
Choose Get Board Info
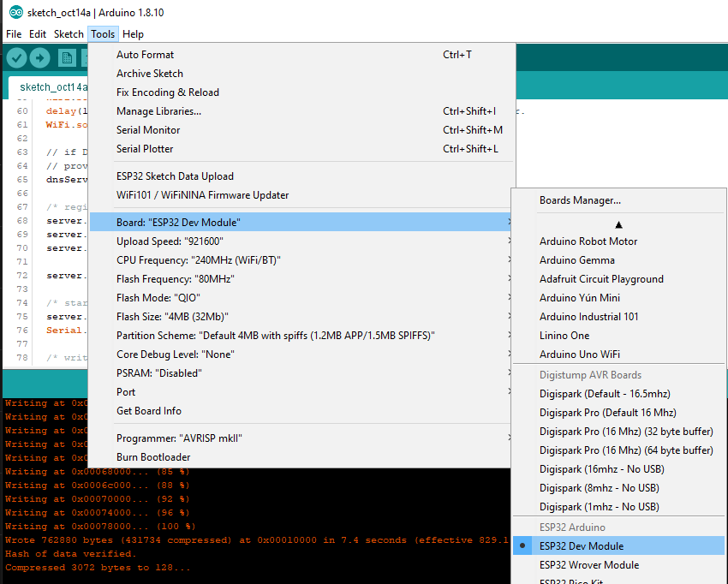(301, 411)
